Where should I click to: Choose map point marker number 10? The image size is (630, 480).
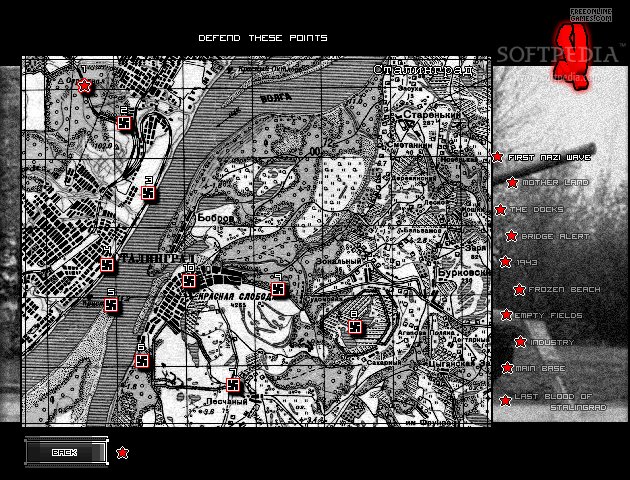(x=189, y=281)
